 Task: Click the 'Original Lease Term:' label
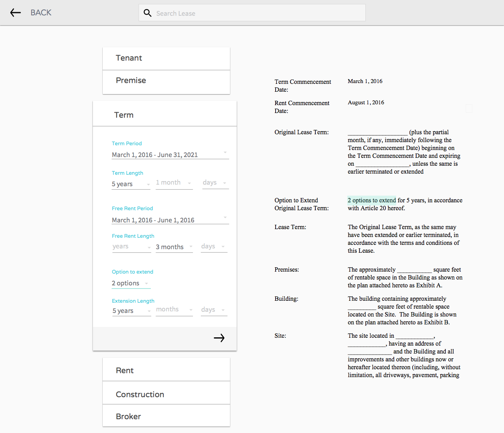tap(302, 132)
